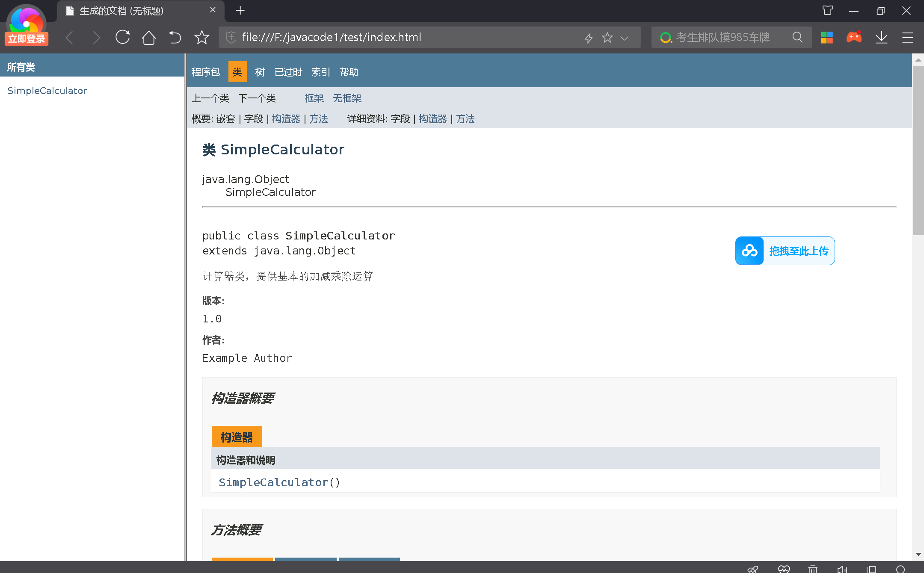Open SimpleCalculator in the all classes list

coord(47,91)
